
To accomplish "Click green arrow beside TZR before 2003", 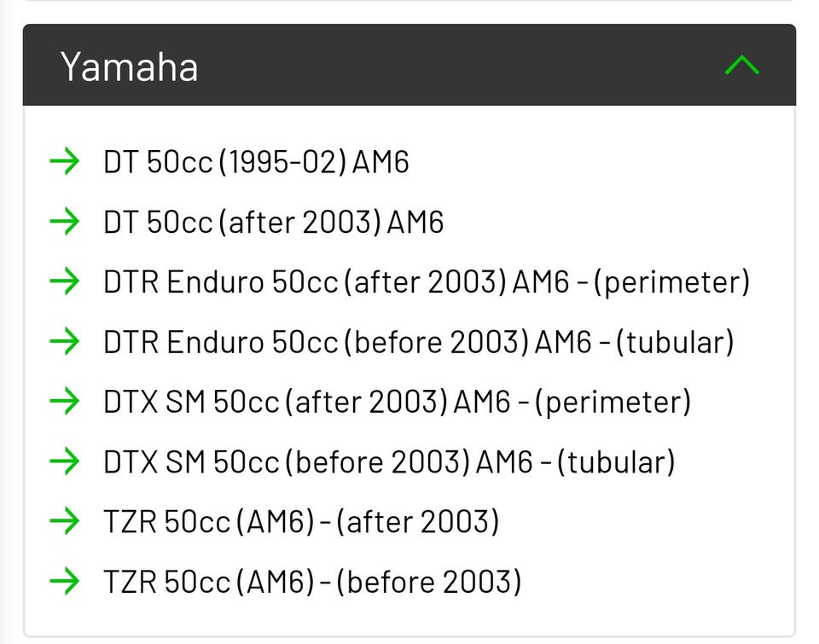I will 65,582.
